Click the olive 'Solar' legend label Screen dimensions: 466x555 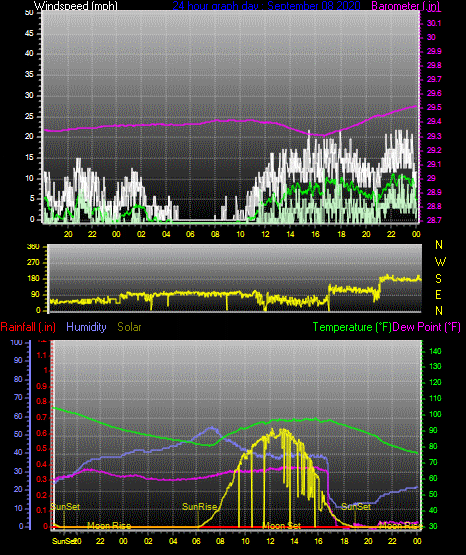click(x=130, y=327)
